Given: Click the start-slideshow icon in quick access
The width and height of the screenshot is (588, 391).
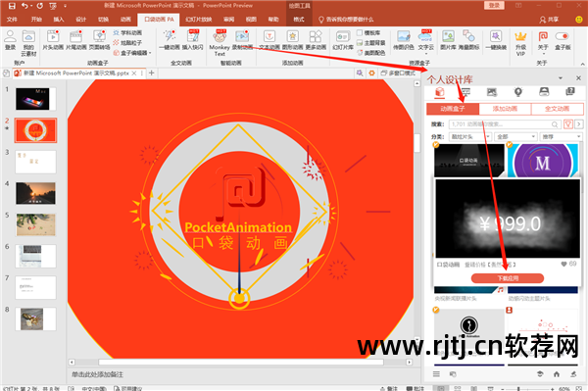Looking at the screenshot, I should tap(53, 6).
